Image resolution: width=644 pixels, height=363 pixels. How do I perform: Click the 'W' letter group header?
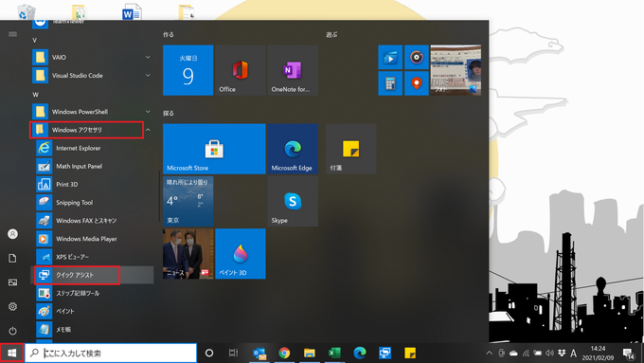tap(35, 95)
